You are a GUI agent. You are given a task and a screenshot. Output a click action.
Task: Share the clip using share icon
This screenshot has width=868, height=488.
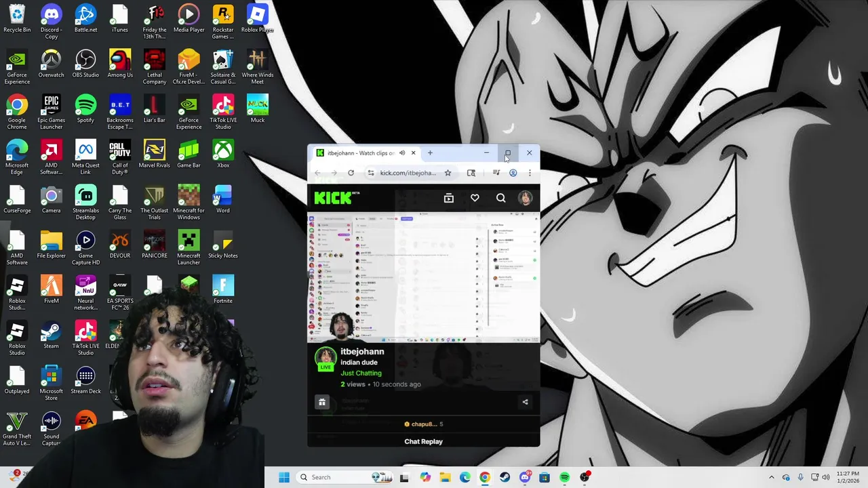coord(525,402)
